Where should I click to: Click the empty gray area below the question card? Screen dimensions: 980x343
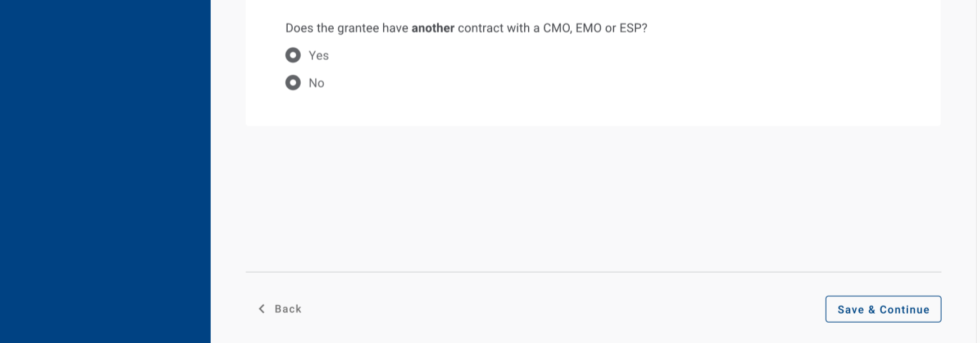(x=593, y=197)
